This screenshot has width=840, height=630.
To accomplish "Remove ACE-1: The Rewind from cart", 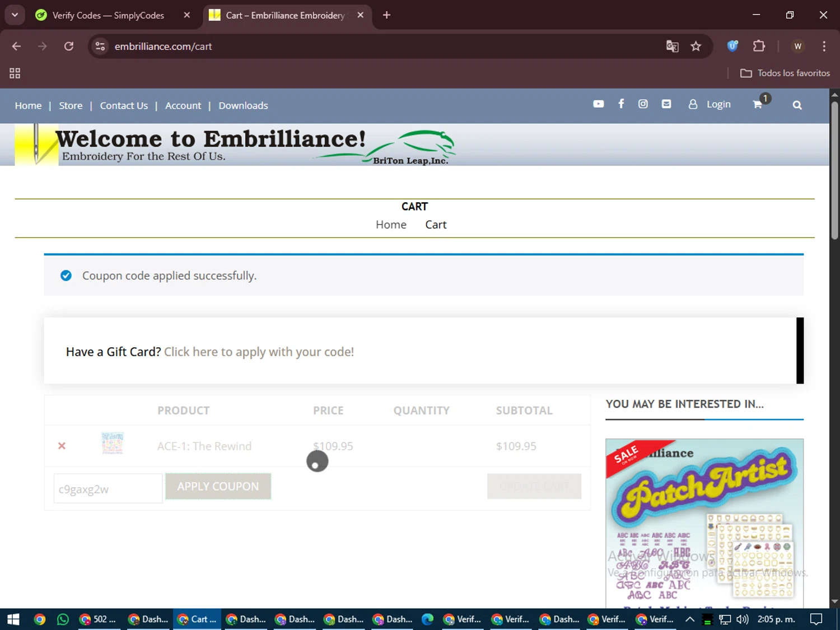I will pos(62,446).
